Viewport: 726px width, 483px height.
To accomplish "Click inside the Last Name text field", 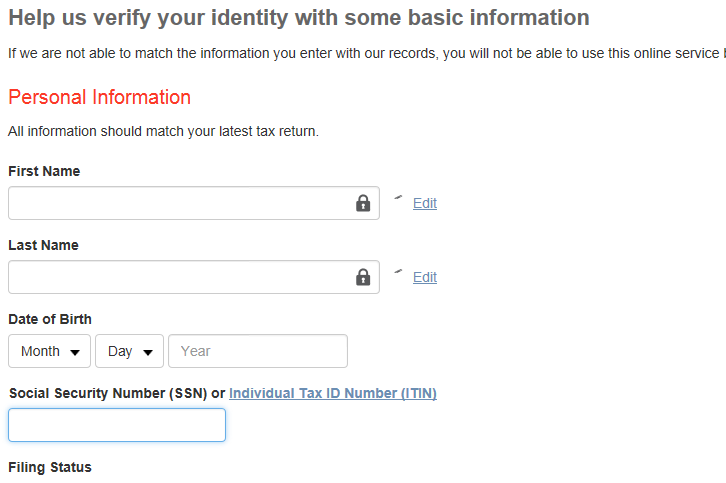I will pyautogui.click(x=180, y=277).
